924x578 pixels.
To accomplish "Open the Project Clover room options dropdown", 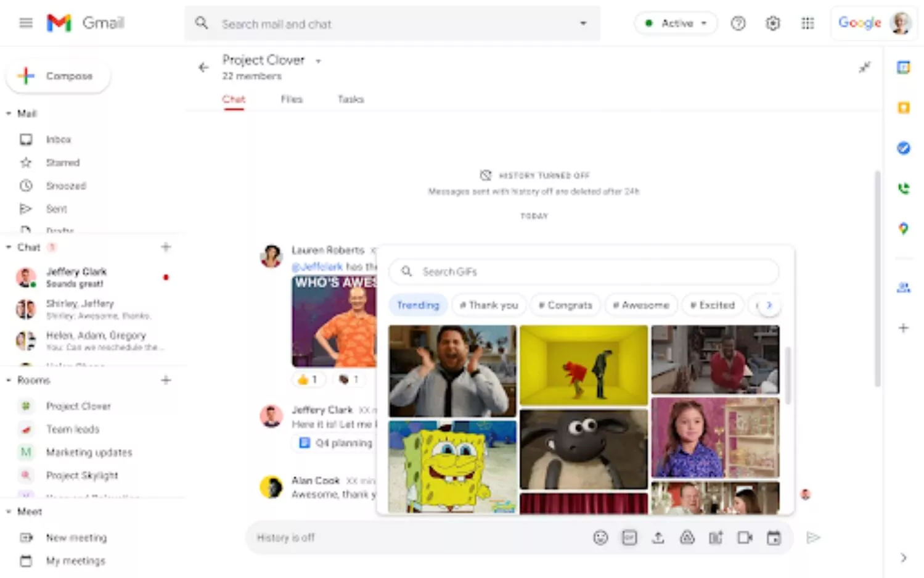I will pyautogui.click(x=319, y=61).
